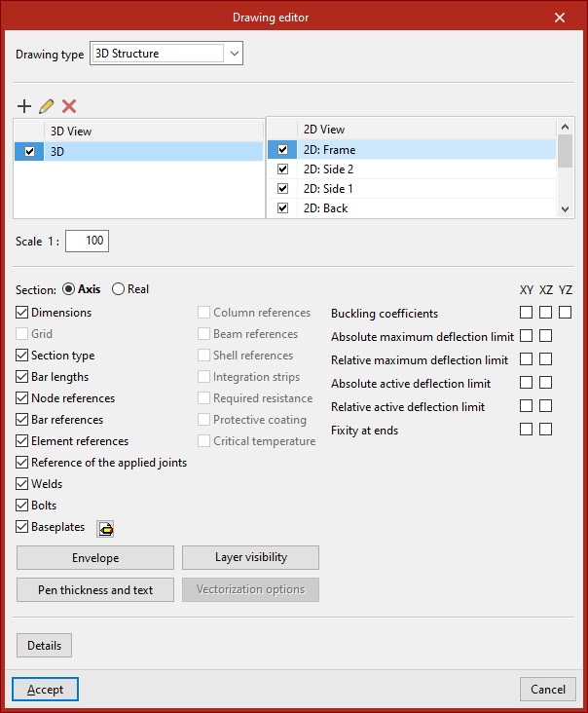Uncheck the Welds checkbox
The width and height of the screenshot is (588, 713).
(21, 484)
